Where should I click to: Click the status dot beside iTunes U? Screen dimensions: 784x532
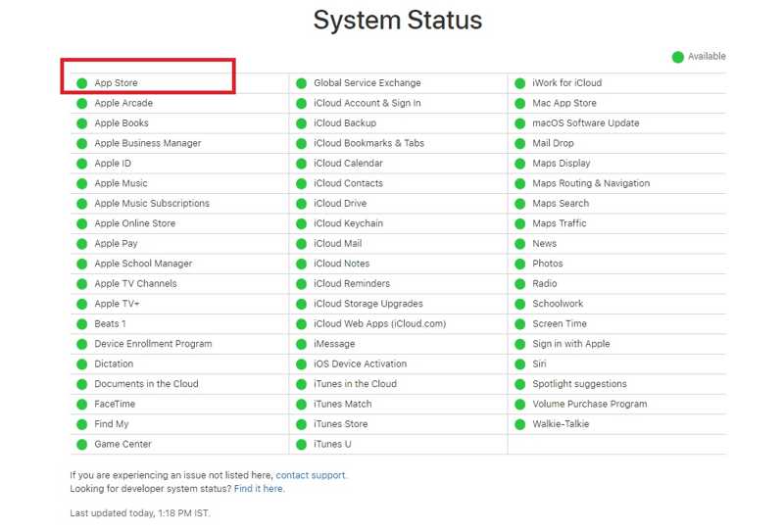coord(301,445)
